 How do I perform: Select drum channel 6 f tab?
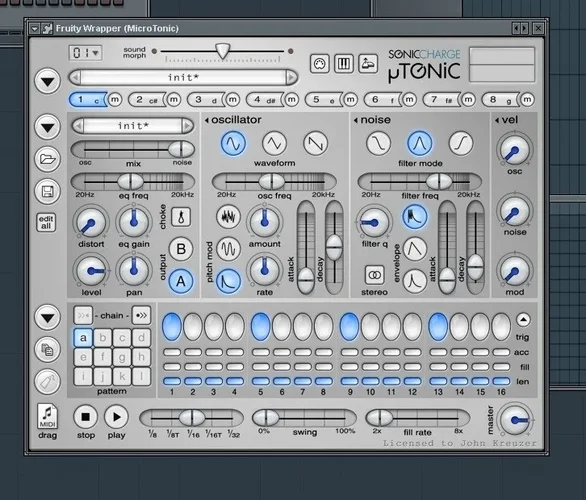[x=382, y=100]
